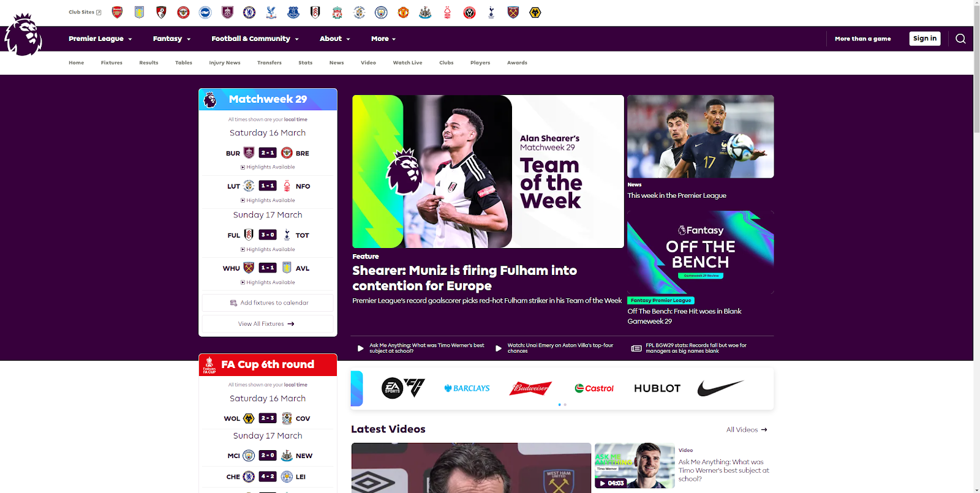Click Nottingham Forest crest in club sites bar
Image resolution: width=980 pixels, height=493 pixels.
(447, 12)
